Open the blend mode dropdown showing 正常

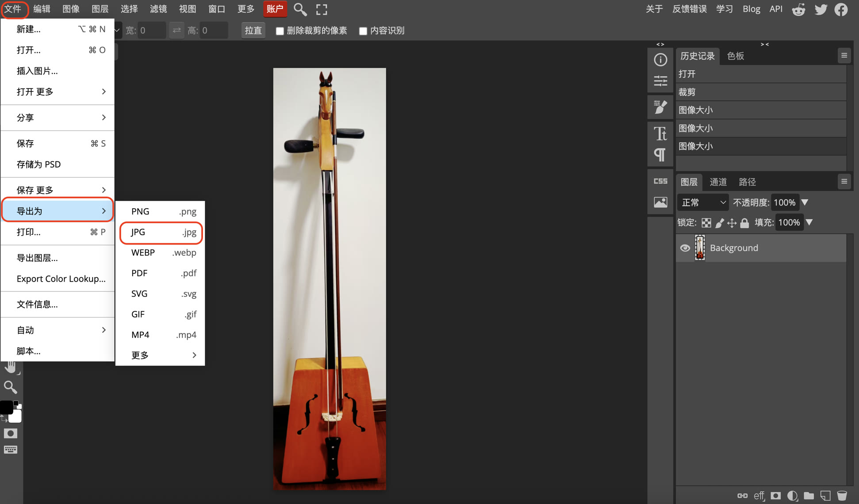pyautogui.click(x=702, y=202)
